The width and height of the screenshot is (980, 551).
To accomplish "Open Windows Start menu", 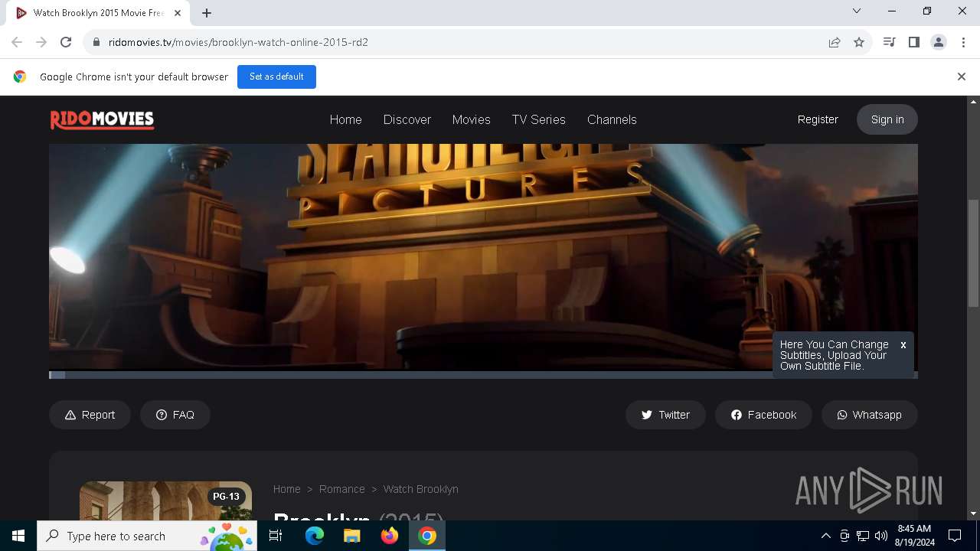I will tap(18, 536).
